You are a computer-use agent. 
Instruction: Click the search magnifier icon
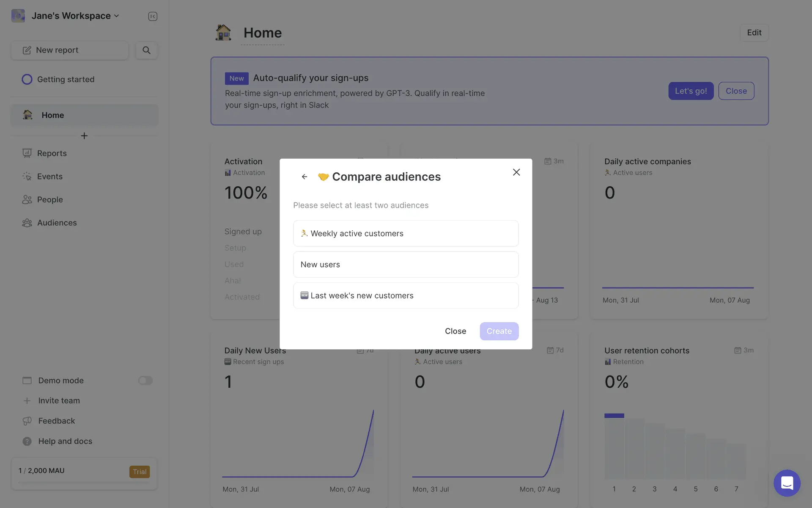point(146,50)
